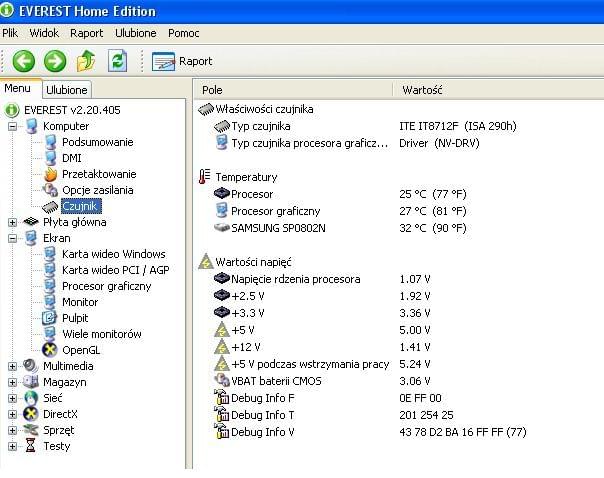Open the Ulubione menu in menu bar

point(136,33)
